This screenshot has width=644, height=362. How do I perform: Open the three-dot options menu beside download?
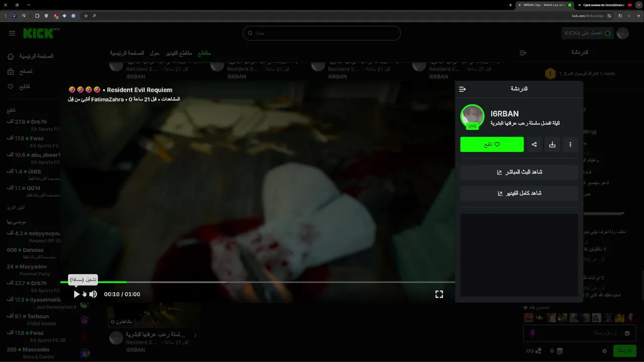click(571, 144)
